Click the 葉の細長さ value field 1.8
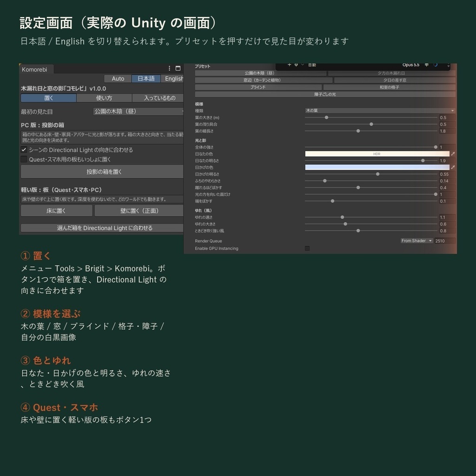 click(x=447, y=131)
